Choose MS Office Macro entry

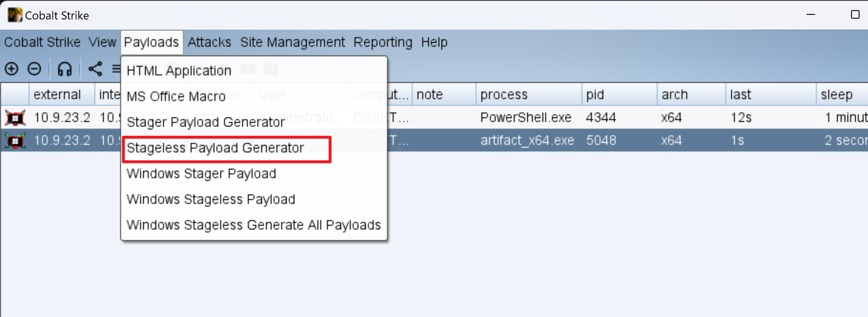pyautogui.click(x=254, y=96)
